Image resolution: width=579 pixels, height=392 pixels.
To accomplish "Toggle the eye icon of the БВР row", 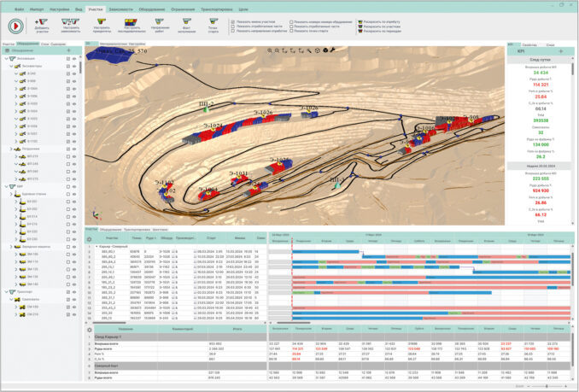I will 74,186.
